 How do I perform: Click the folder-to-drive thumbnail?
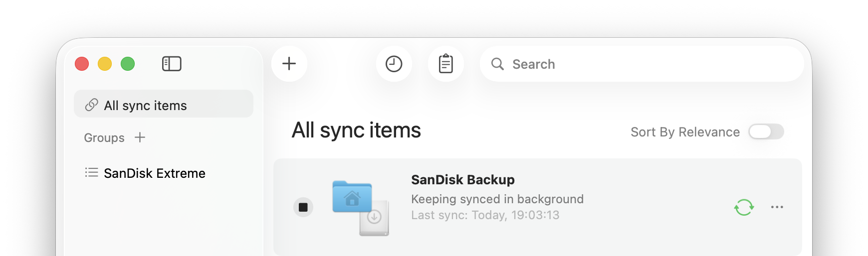(360, 208)
